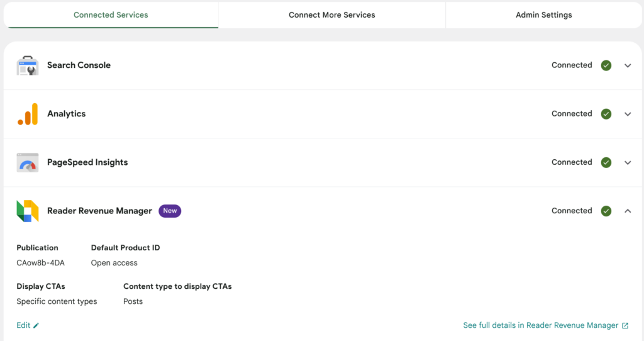The height and width of the screenshot is (341, 644).
Task: Click Analytics' green connected checkmark
Action: tap(606, 114)
